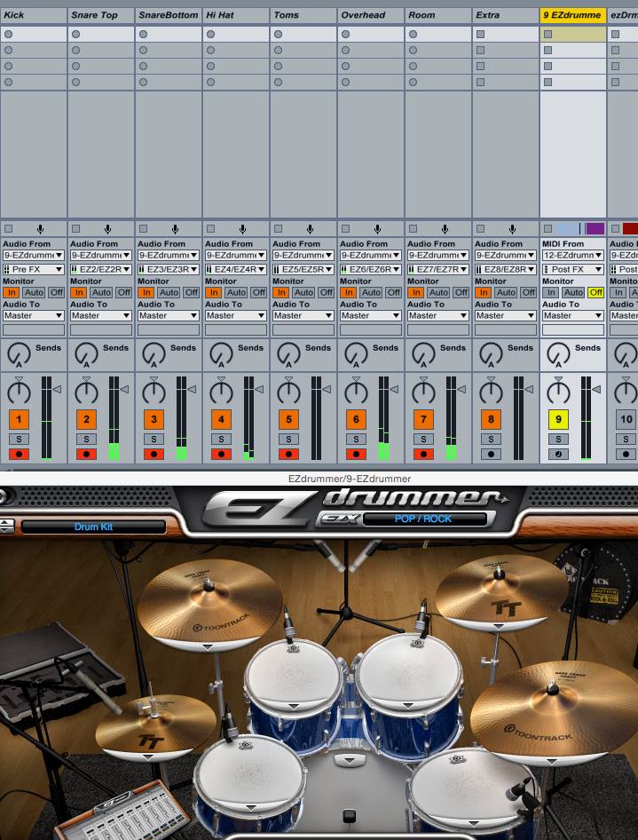The width and height of the screenshot is (638, 840).
Task: Set 9 EZdrummer monitor to In
Action: pos(549,292)
